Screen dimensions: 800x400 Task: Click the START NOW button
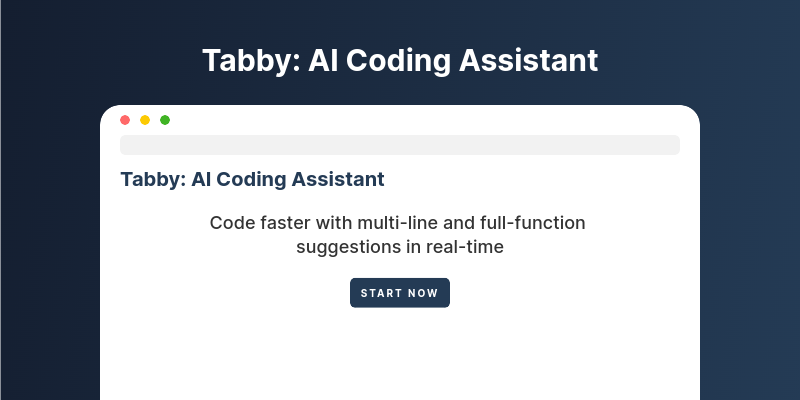tap(400, 293)
